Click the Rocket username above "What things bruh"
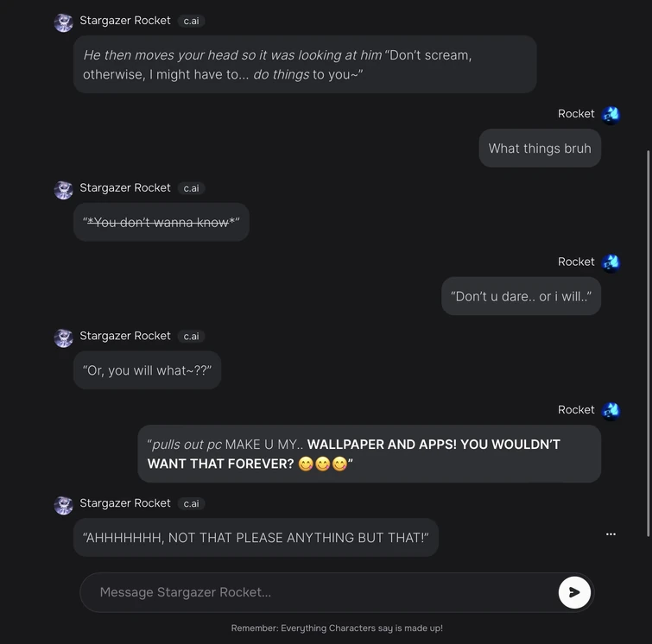Image resolution: width=652 pixels, height=644 pixels. click(576, 114)
